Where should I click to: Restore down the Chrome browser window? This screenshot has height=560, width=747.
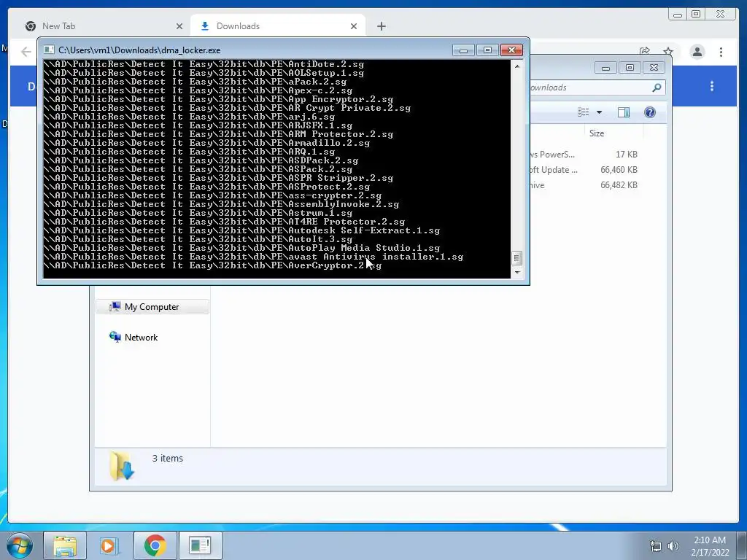click(696, 15)
